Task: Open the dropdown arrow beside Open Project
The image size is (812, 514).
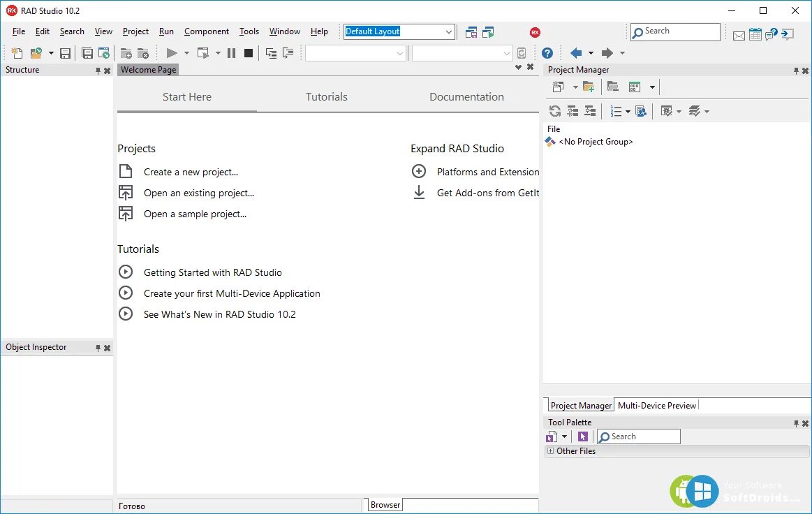Action: click(x=51, y=53)
